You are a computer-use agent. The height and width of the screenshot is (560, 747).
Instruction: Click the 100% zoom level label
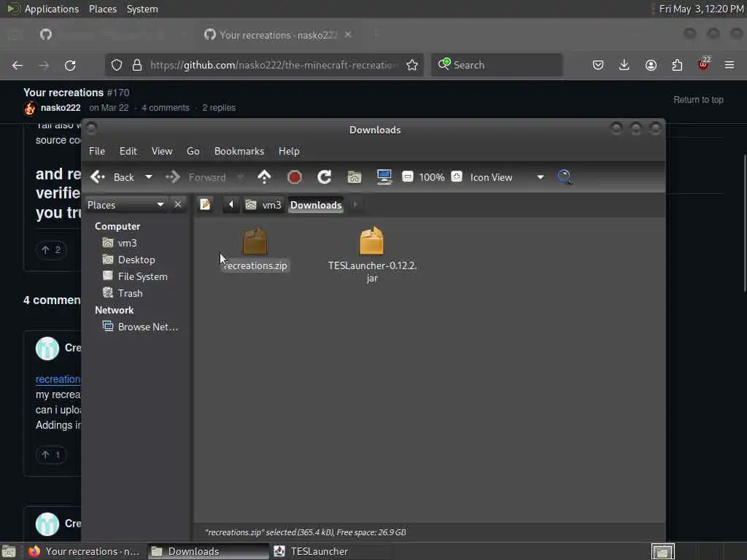[432, 177]
